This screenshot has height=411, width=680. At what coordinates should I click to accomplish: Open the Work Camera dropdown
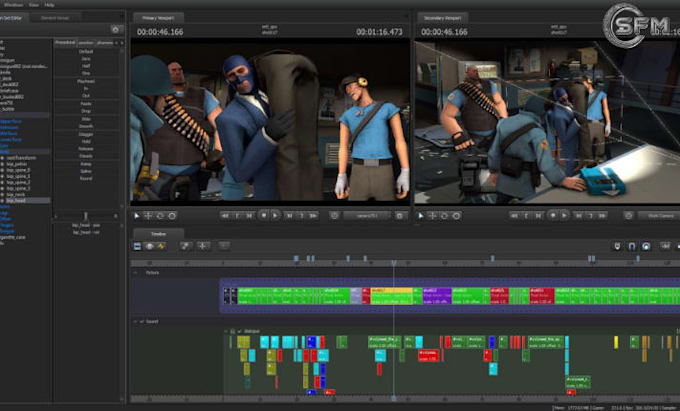click(659, 215)
